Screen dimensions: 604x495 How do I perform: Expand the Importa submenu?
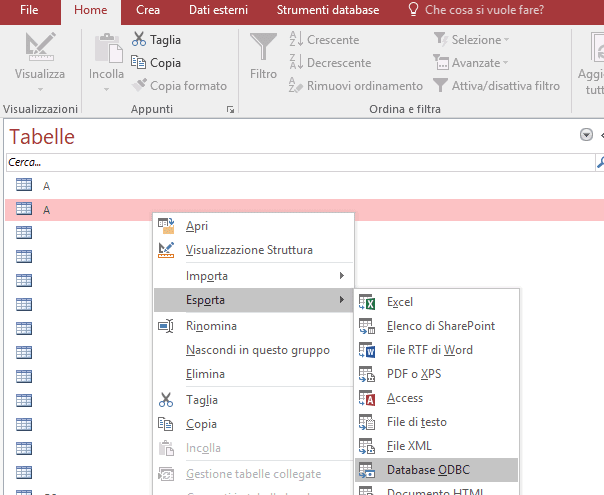coord(253,276)
